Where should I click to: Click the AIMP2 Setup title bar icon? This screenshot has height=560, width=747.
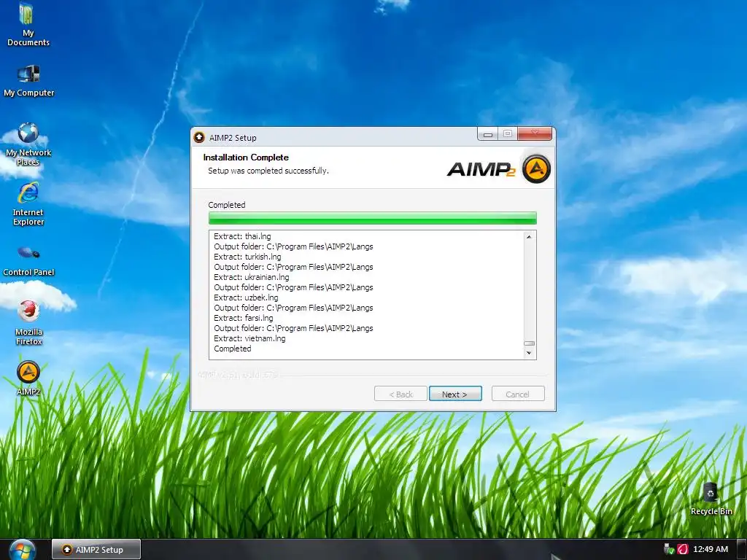point(199,138)
